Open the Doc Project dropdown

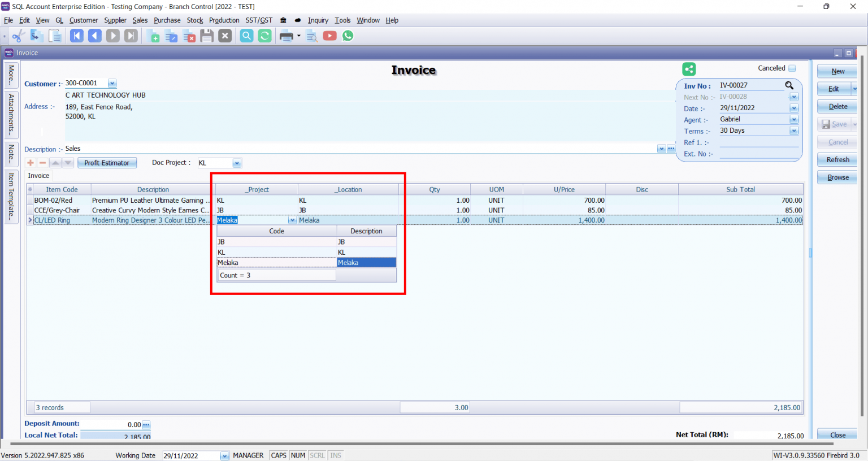237,162
